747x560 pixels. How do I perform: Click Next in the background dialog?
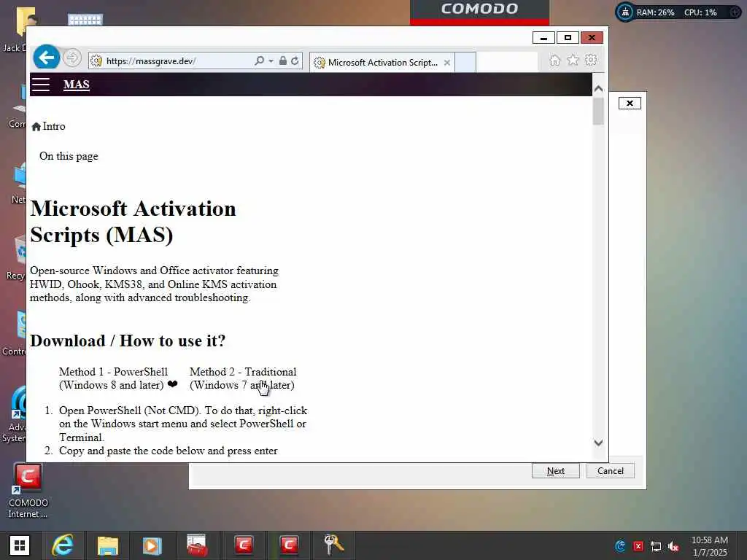pos(555,470)
